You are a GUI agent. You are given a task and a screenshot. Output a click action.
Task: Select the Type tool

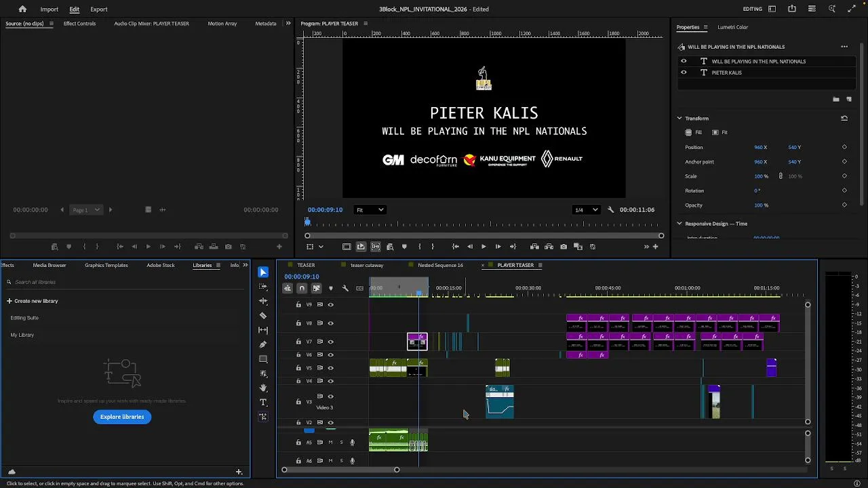[263, 403]
